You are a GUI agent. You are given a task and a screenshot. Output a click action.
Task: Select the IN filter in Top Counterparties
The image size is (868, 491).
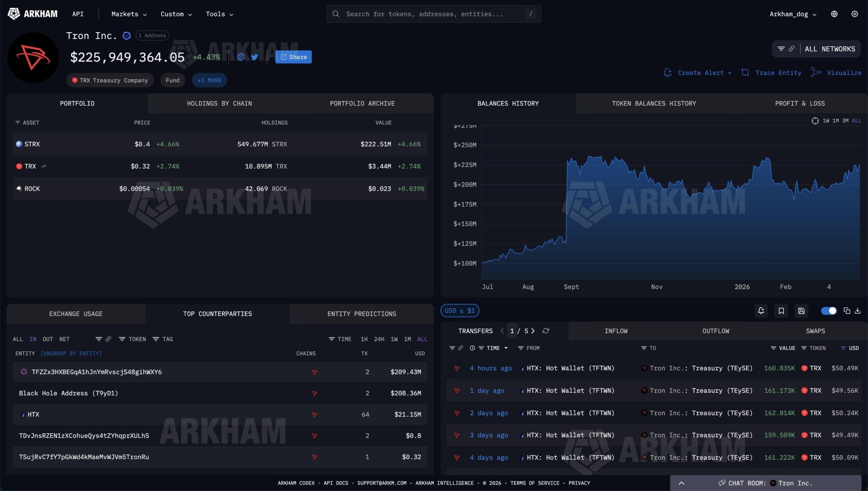[33, 339]
